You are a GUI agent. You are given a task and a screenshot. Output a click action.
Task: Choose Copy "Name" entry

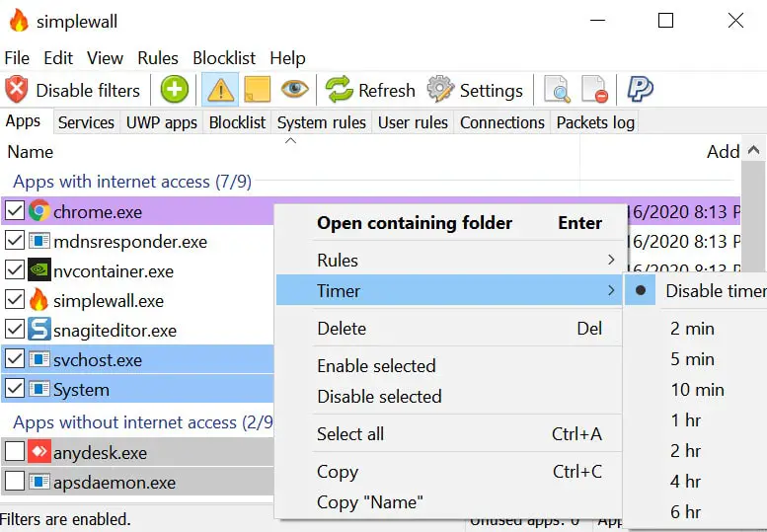[x=449, y=502]
